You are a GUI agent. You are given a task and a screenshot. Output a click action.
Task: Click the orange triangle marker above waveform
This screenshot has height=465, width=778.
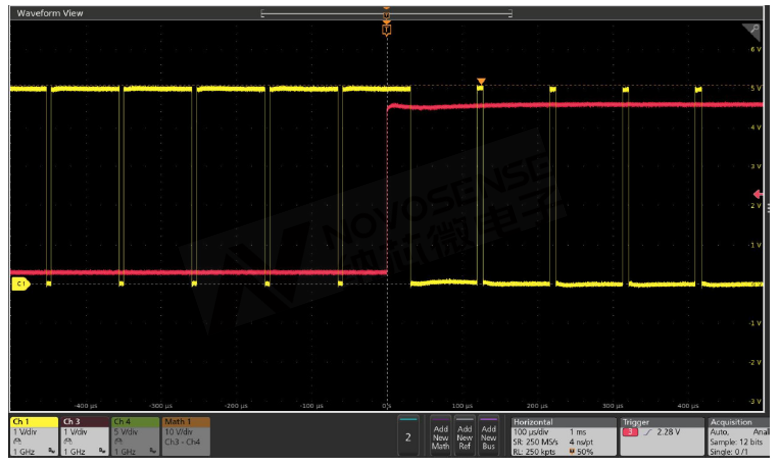(x=481, y=81)
